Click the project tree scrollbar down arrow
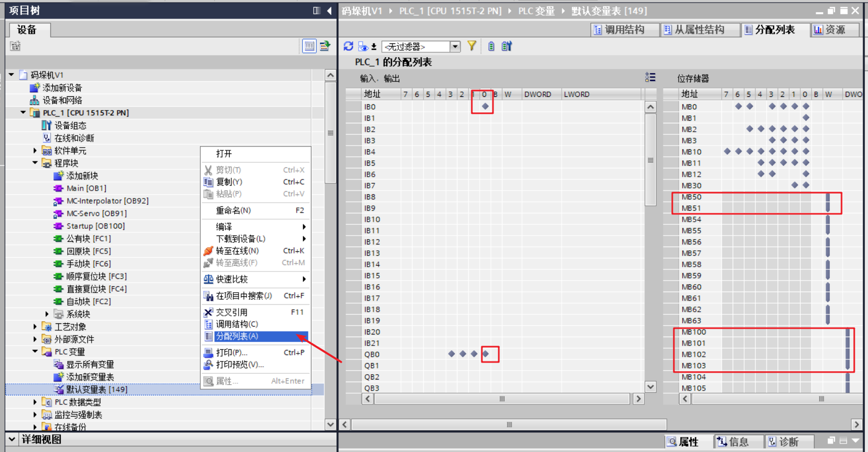The height and width of the screenshot is (452, 868). 331,424
